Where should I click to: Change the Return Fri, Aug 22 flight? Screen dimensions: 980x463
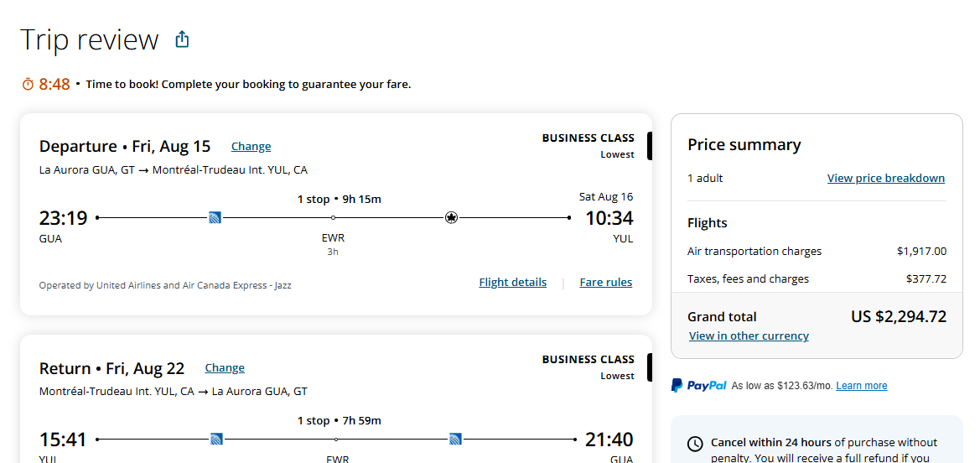point(225,368)
